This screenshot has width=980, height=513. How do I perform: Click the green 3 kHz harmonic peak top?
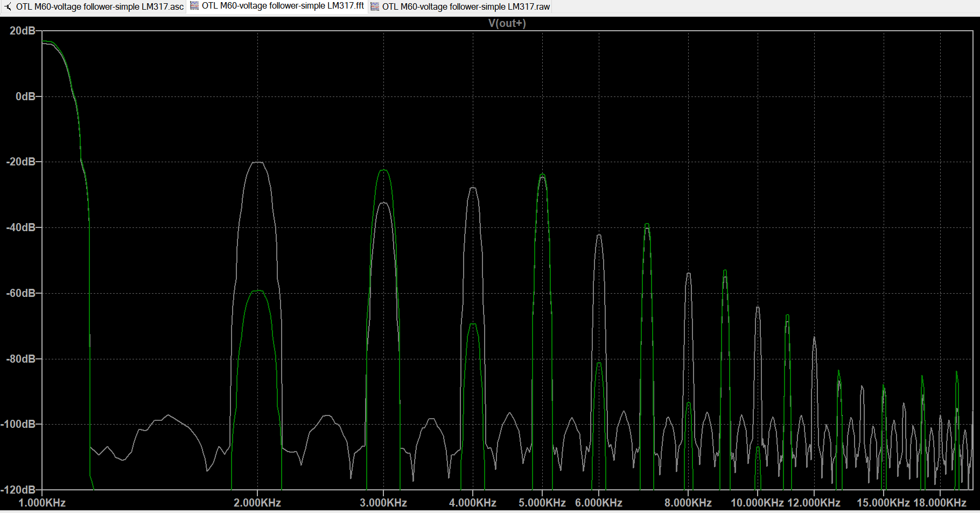(383, 170)
